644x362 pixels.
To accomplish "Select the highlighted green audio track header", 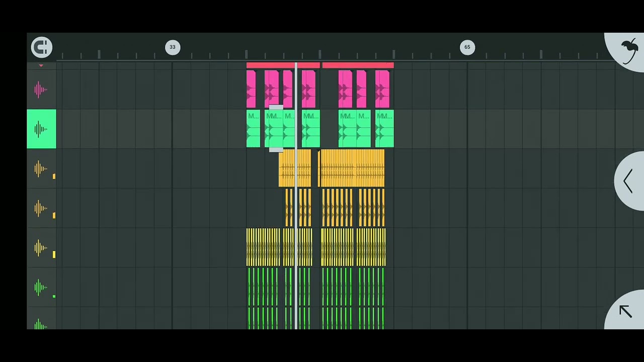I will [41, 129].
